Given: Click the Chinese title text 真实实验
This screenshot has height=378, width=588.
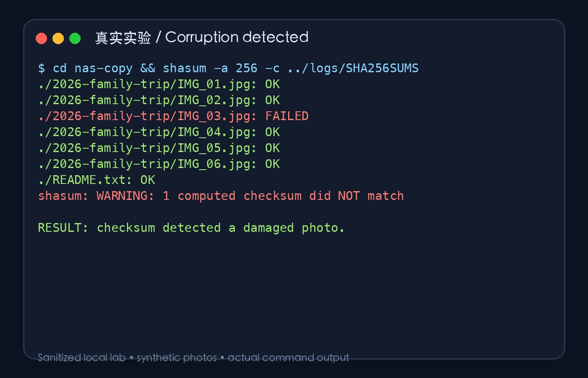Looking at the screenshot, I should tap(123, 38).
